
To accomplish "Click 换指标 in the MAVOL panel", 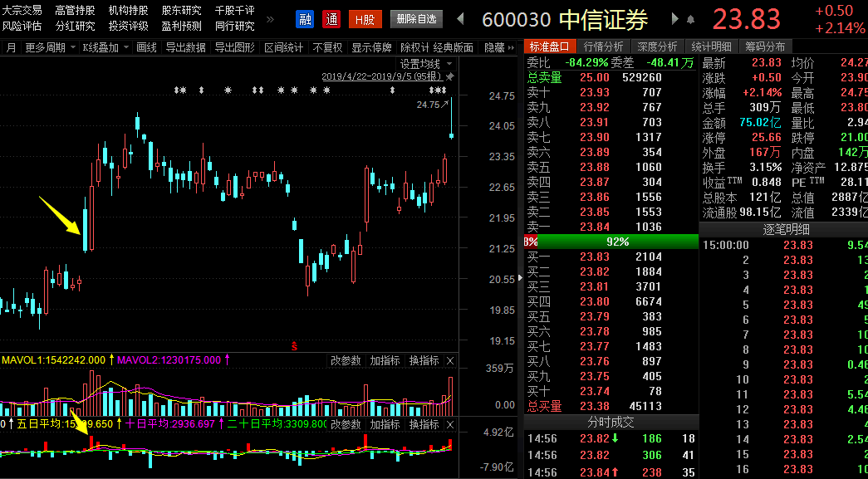I will (x=424, y=360).
